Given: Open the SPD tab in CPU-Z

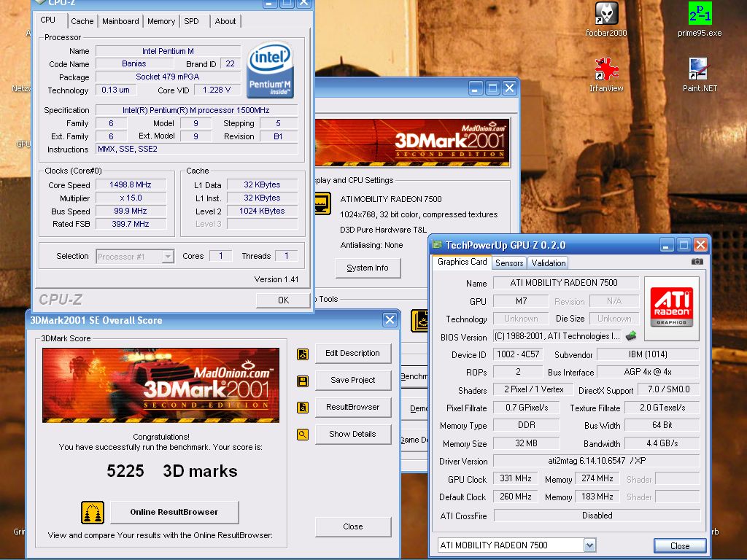Looking at the screenshot, I should click(x=192, y=21).
